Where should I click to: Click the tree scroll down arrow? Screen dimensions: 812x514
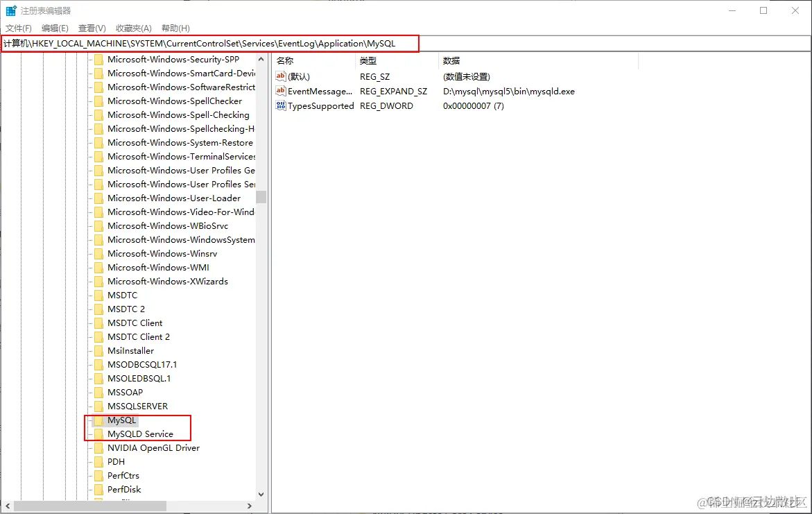click(x=261, y=495)
